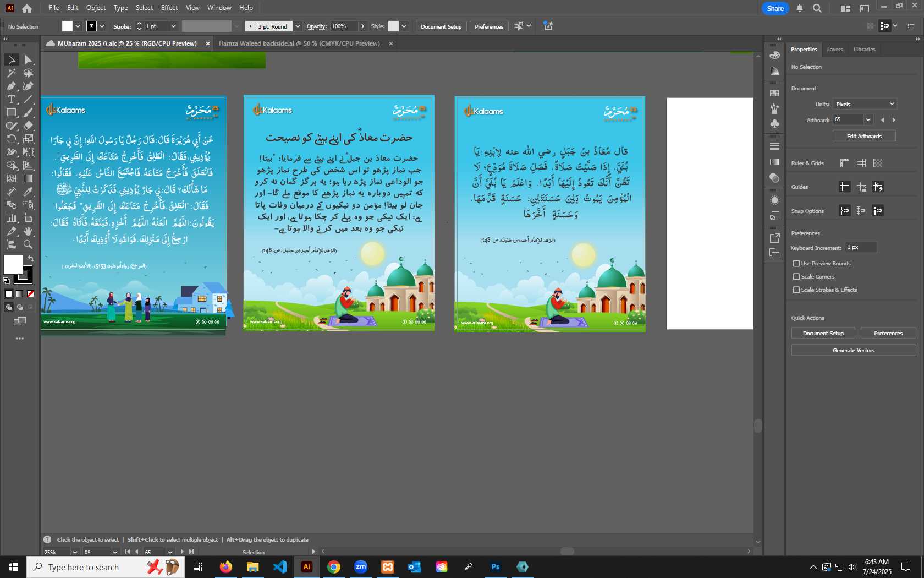Expand the fill color dropdown in control bar
Image resolution: width=924 pixels, height=578 pixels.
click(78, 26)
